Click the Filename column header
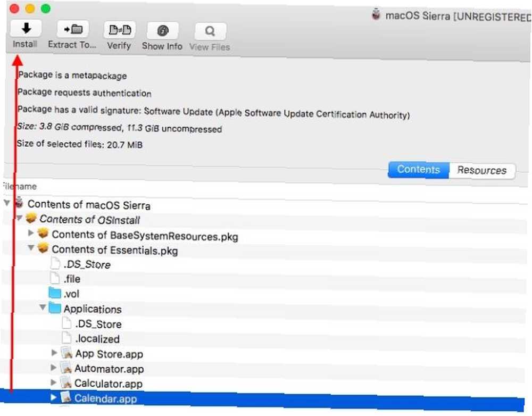Viewport: 532px width, 416px height. (19, 186)
